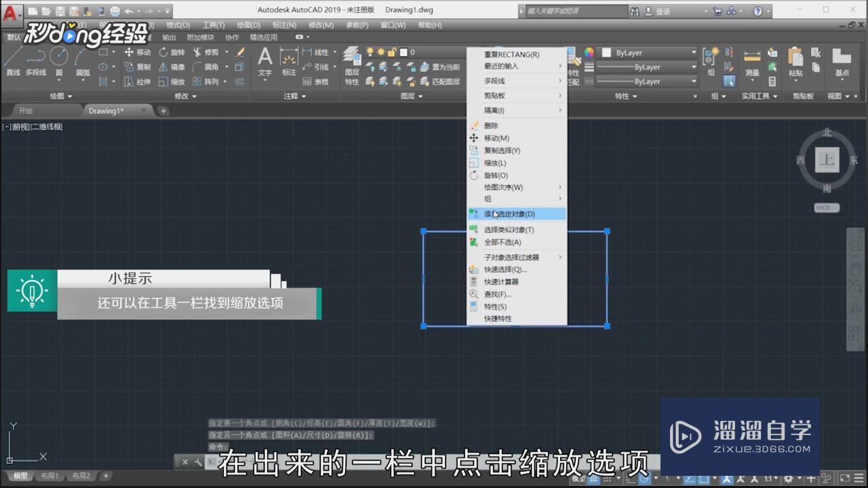Click the 旋转 (Rotate) ribbon tool
Screen dimensions: 868x488
tap(171, 52)
